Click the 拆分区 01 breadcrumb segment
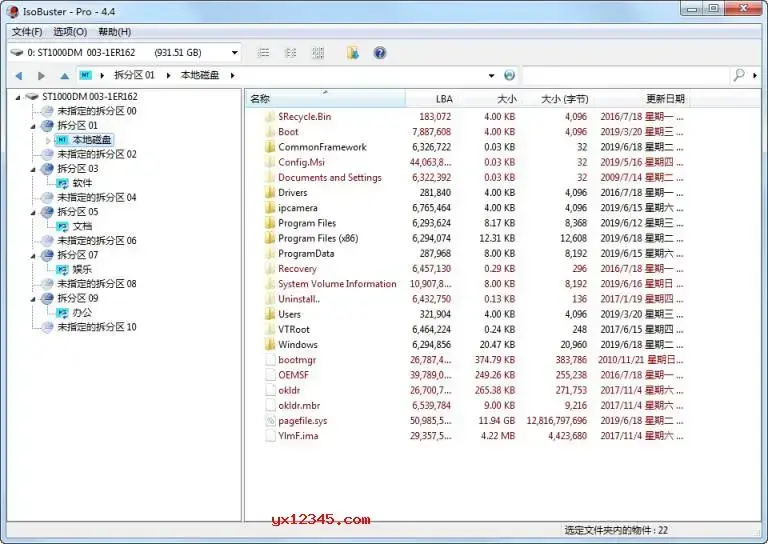Image resolution: width=768 pixels, height=544 pixels. pyautogui.click(x=134, y=75)
